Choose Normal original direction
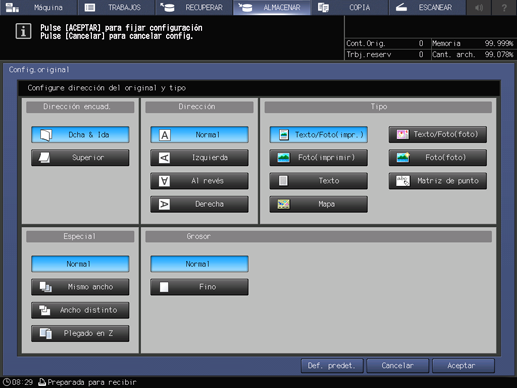The width and height of the screenshot is (517, 388). click(x=199, y=135)
